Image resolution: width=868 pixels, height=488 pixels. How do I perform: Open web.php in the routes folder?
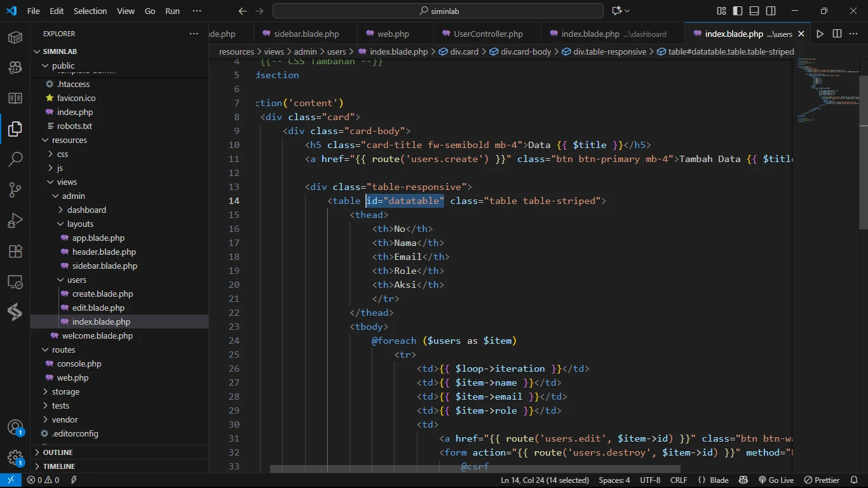[x=72, y=377]
